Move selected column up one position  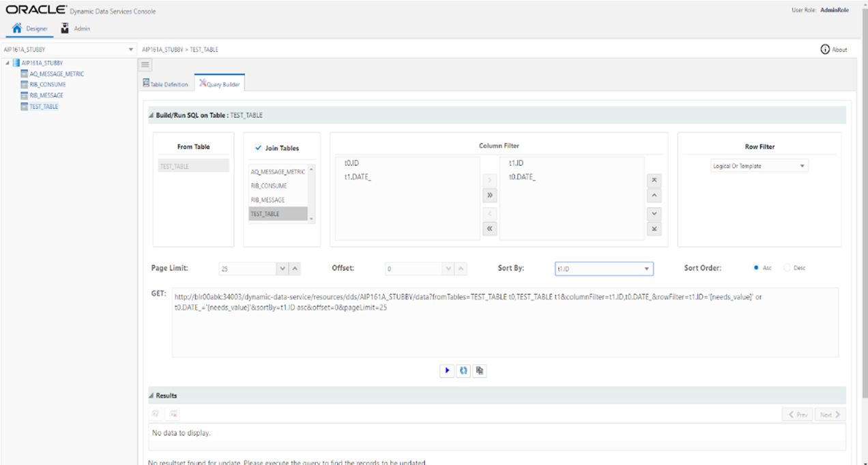pos(654,195)
